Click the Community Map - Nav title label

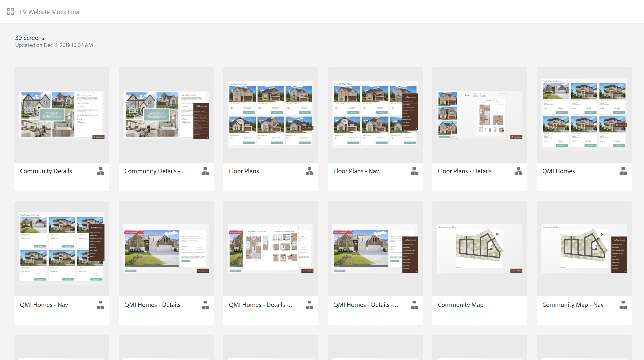(573, 305)
